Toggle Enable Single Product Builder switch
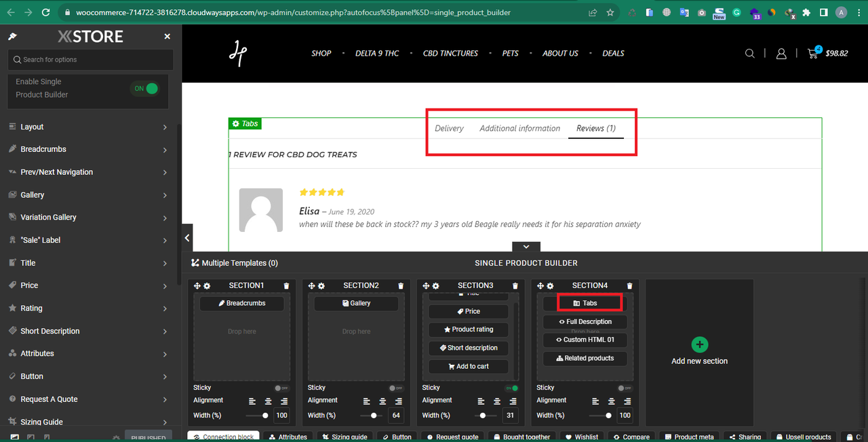 pyautogui.click(x=146, y=88)
